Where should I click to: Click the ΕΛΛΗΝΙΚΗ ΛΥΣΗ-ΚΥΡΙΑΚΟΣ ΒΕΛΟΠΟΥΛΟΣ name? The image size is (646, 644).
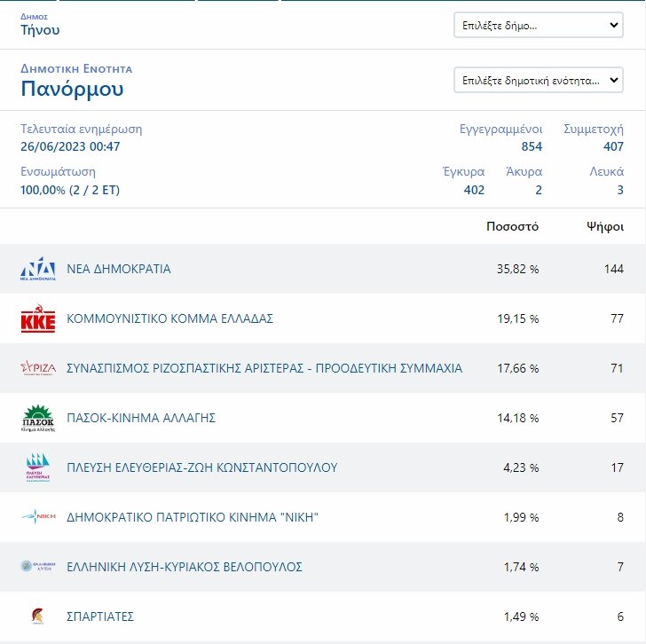point(185,567)
